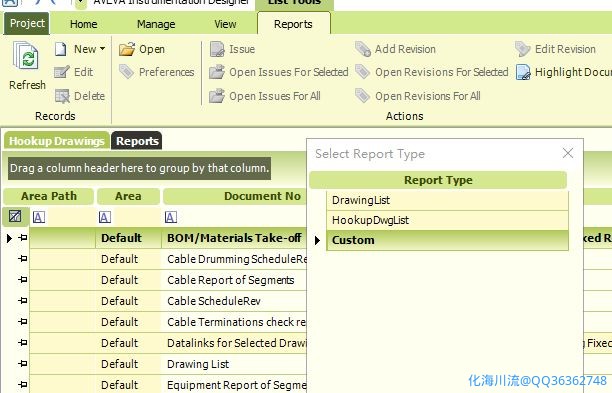Click Open Issues For All icon
Image resolution: width=612 pixels, height=393 pixels.
[x=217, y=96]
